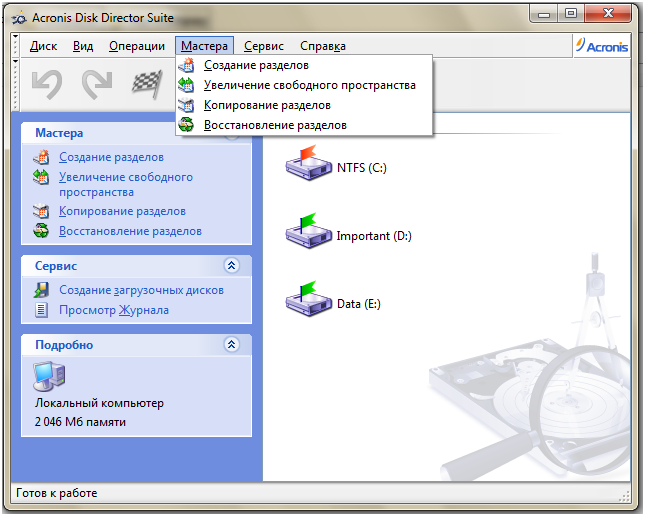The width and height of the screenshot is (645, 516).
Task: Open the Операции menu
Action: click(137, 46)
